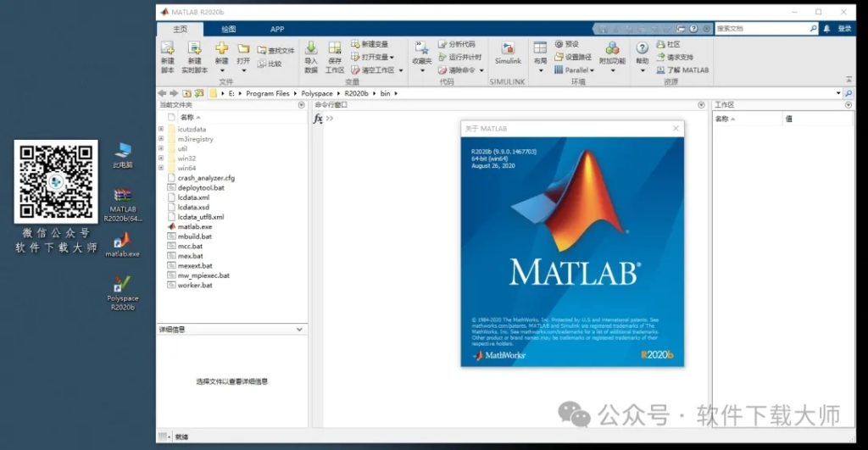Screen dimensions: 868x450
Task: Click the quick access help question-mark icon
Action: point(693,29)
